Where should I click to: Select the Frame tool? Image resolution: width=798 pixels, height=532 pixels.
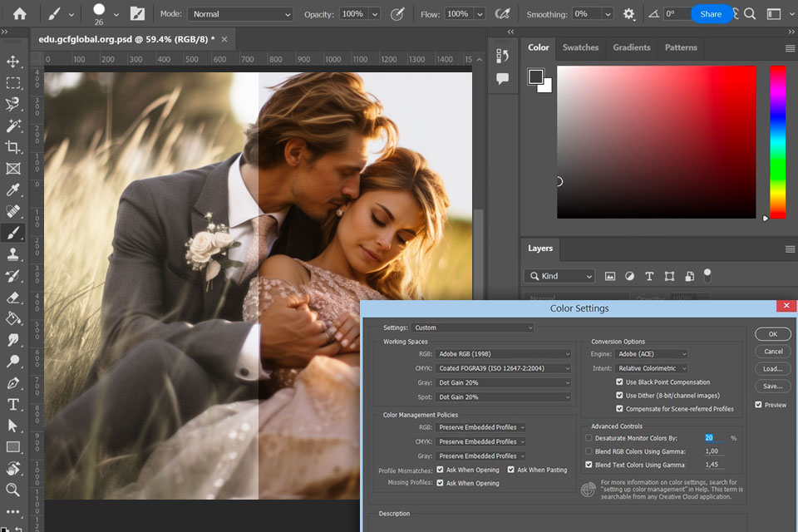(12, 169)
